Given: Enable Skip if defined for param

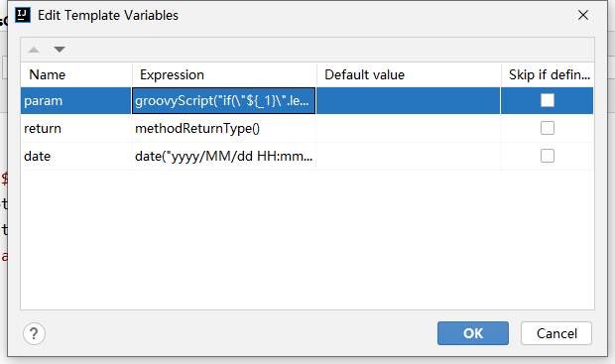Looking at the screenshot, I should [548, 100].
